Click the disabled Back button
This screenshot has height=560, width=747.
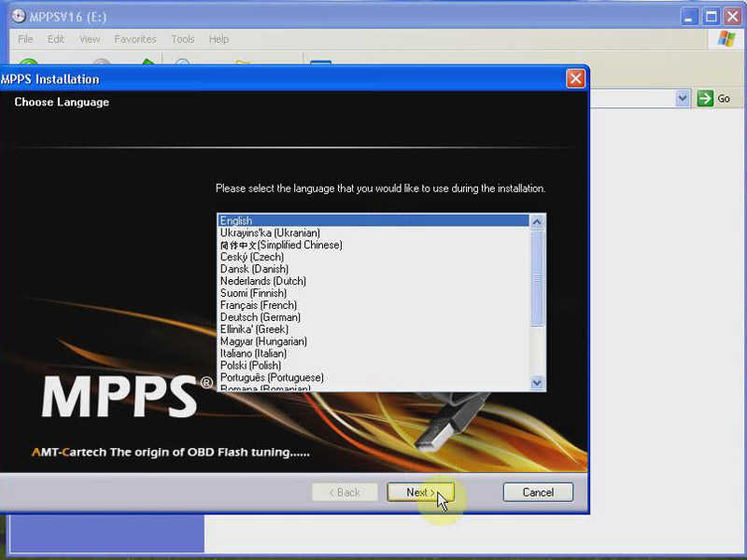[x=345, y=493]
